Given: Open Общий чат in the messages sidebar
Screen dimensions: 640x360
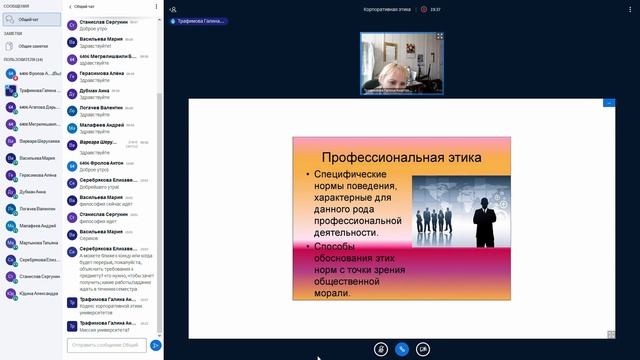Looking at the screenshot, I should [x=32, y=19].
